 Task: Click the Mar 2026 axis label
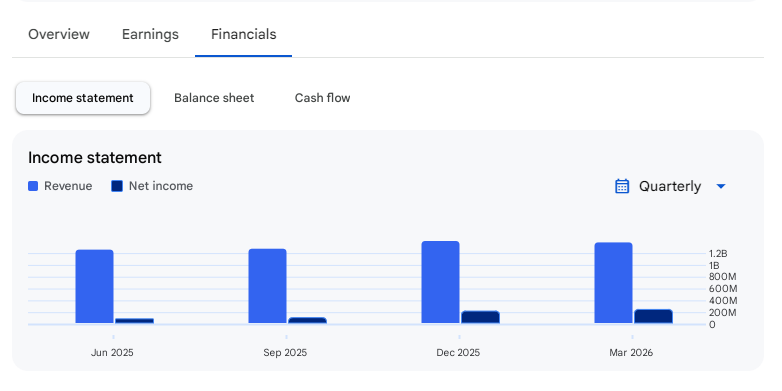click(631, 353)
